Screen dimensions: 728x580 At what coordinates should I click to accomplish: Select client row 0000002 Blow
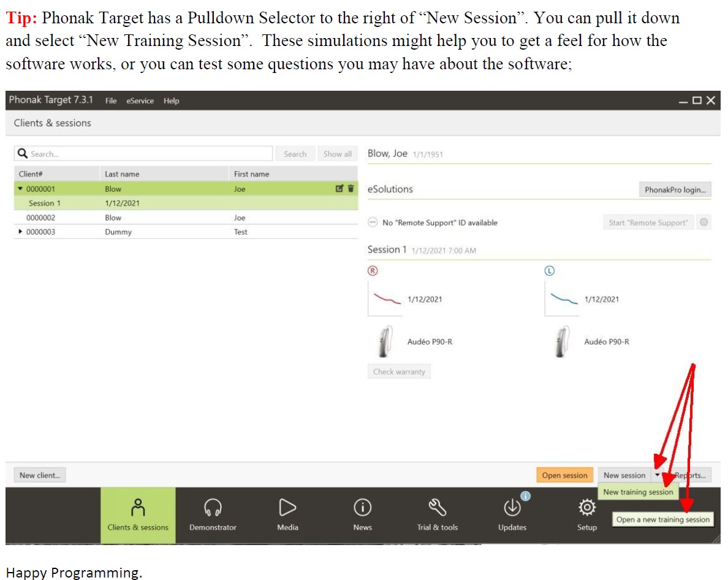click(x=186, y=217)
